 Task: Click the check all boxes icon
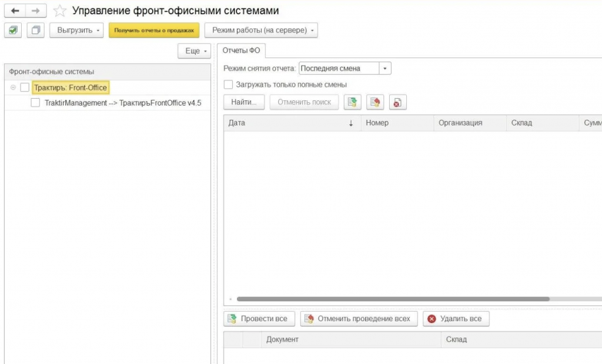click(x=13, y=31)
